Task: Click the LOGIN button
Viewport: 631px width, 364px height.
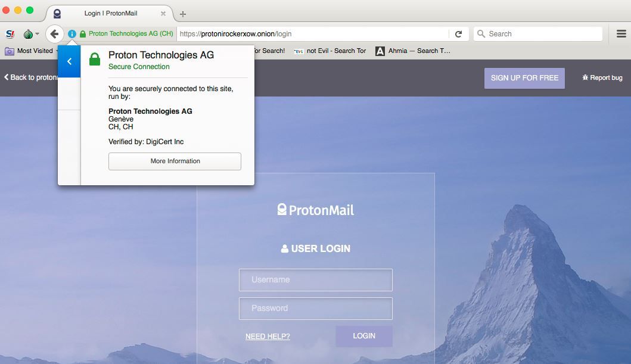Action: [x=364, y=336]
